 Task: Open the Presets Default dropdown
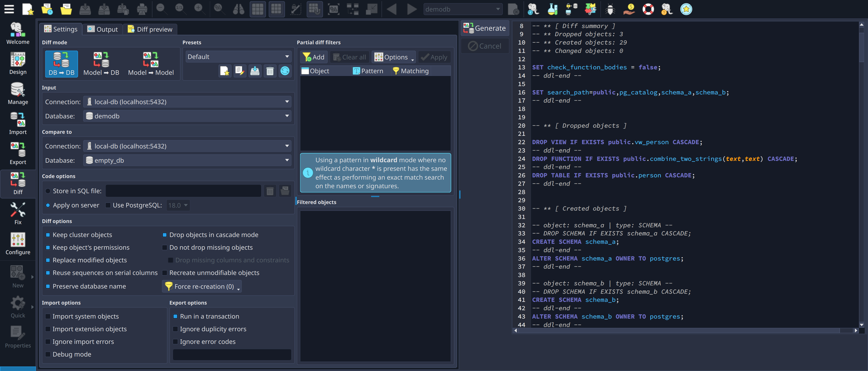coord(238,56)
